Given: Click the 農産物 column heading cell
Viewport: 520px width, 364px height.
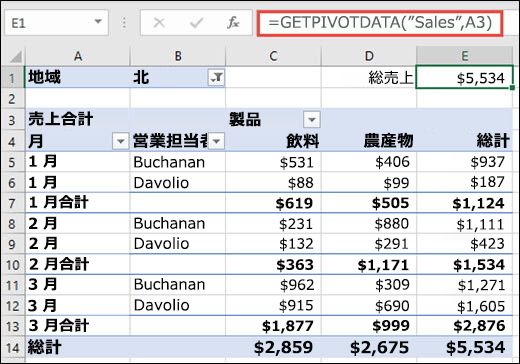Looking at the screenshot, I should 369,141.
